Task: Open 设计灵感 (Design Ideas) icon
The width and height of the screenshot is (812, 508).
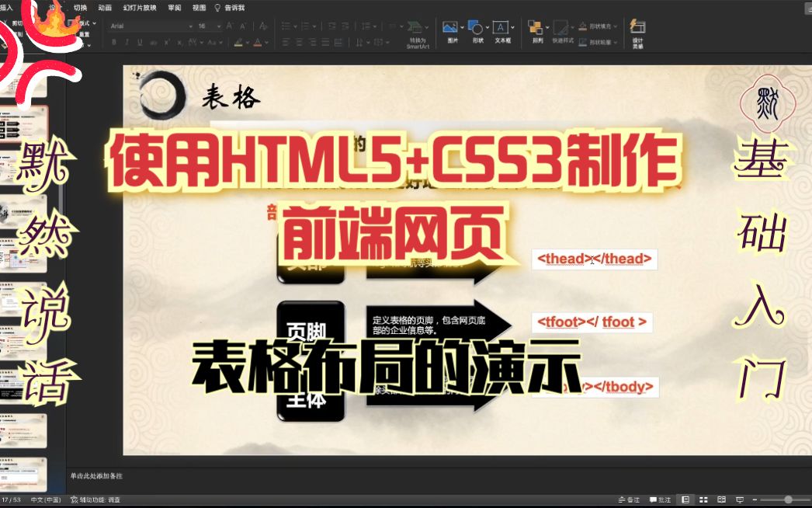Action: pos(638,31)
